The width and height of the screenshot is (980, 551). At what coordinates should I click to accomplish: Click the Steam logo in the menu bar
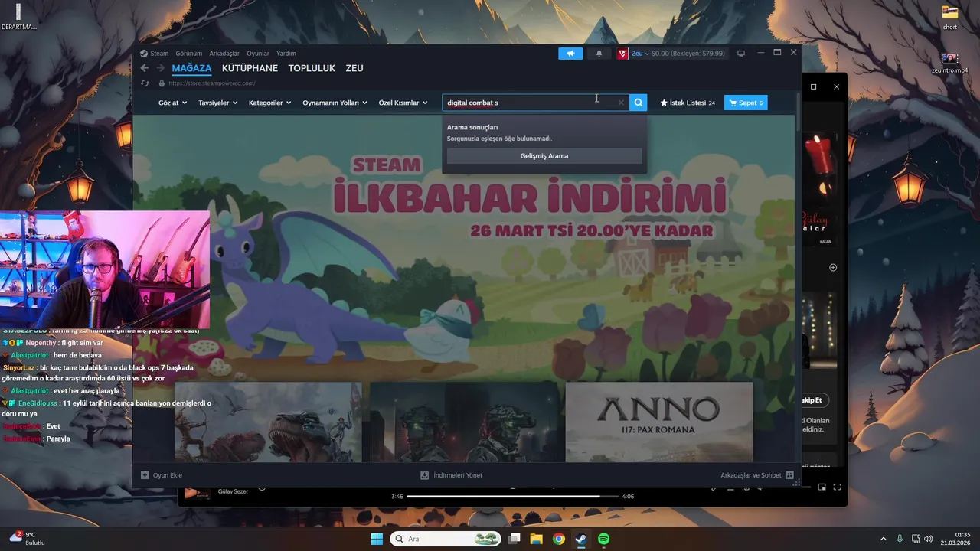click(144, 54)
